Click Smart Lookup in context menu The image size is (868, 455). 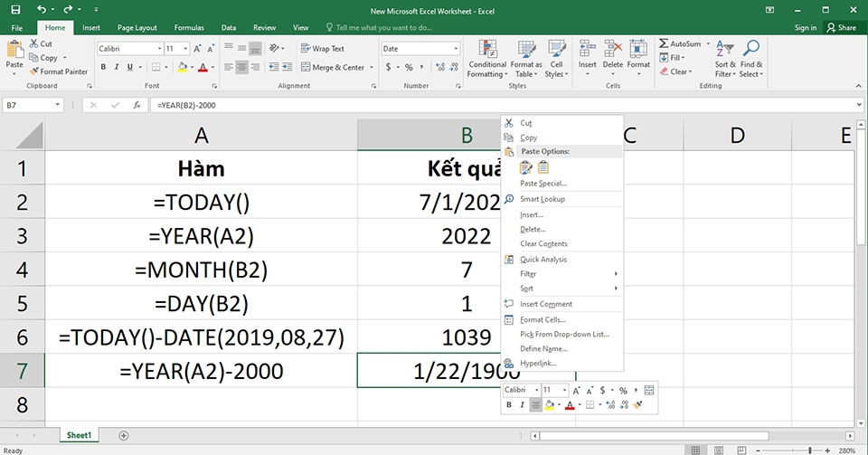561,199
